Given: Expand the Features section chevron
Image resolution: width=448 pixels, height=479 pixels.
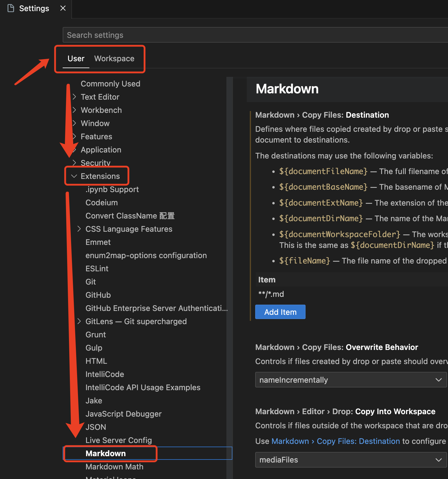Looking at the screenshot, I should click(x=74, y=136).
